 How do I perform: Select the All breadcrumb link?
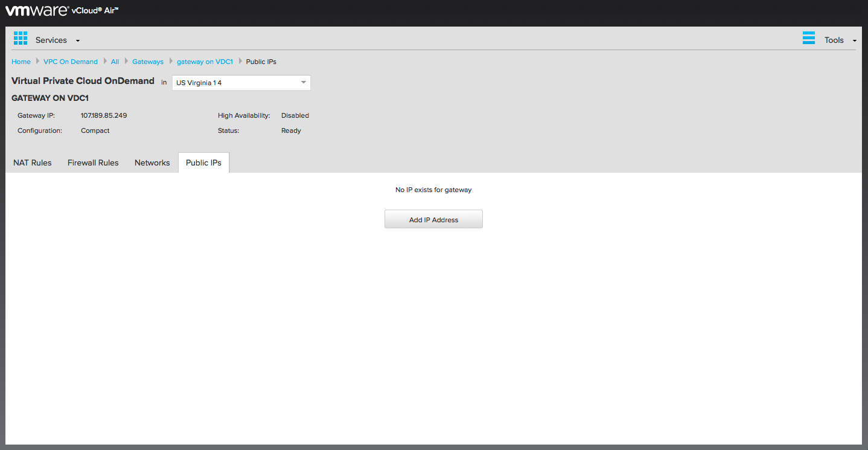click(x=115, y=62)
